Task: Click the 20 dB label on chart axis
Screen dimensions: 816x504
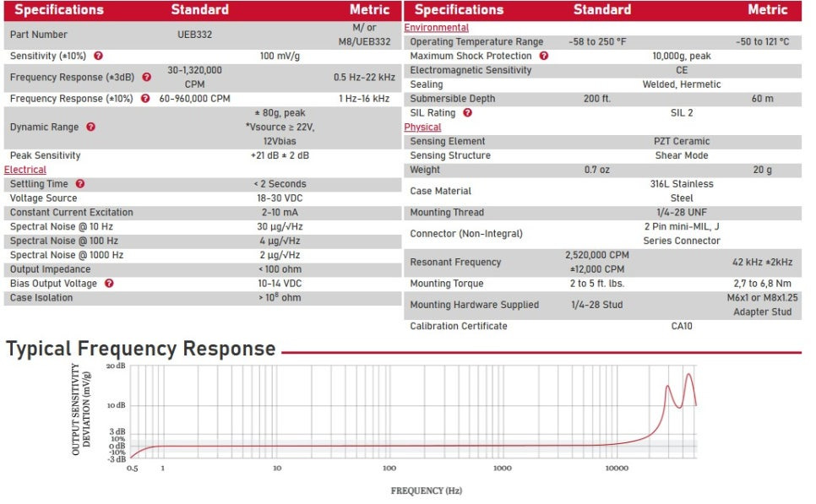Action: click(116, 366)
